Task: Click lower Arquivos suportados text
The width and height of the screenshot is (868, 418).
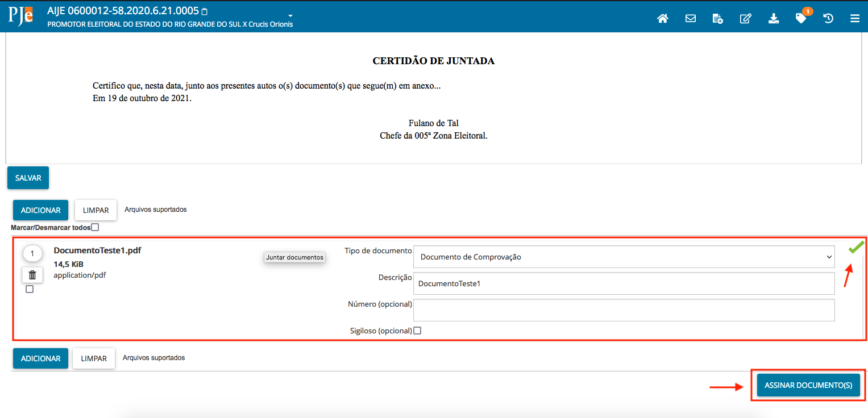Action: [153, 358]
